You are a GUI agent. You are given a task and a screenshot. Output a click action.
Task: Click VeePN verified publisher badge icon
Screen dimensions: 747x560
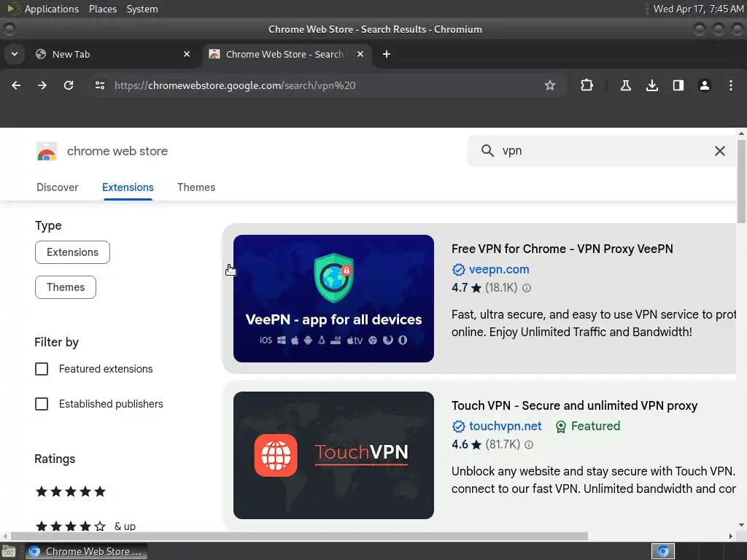point(458,270)
